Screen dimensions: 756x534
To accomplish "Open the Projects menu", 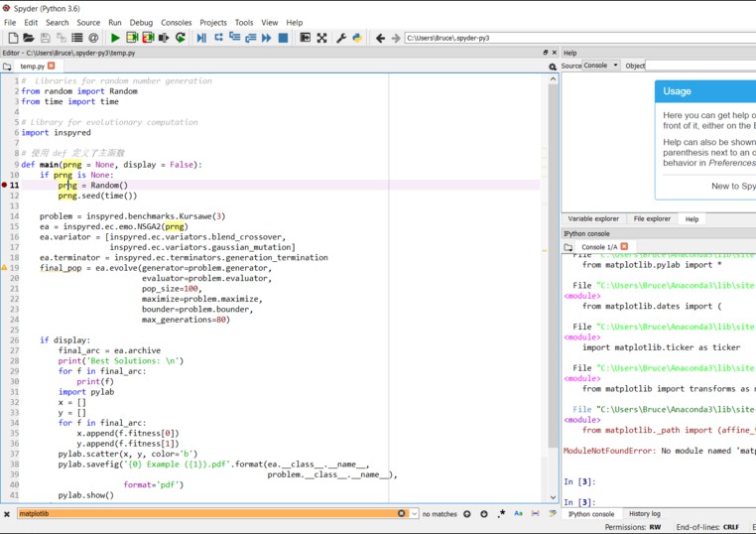I will pos(213,22).
